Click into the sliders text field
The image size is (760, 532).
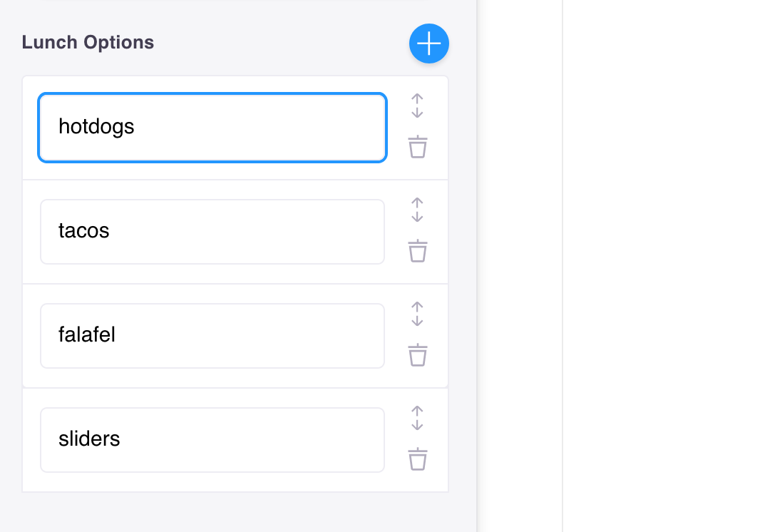[212, 439]
